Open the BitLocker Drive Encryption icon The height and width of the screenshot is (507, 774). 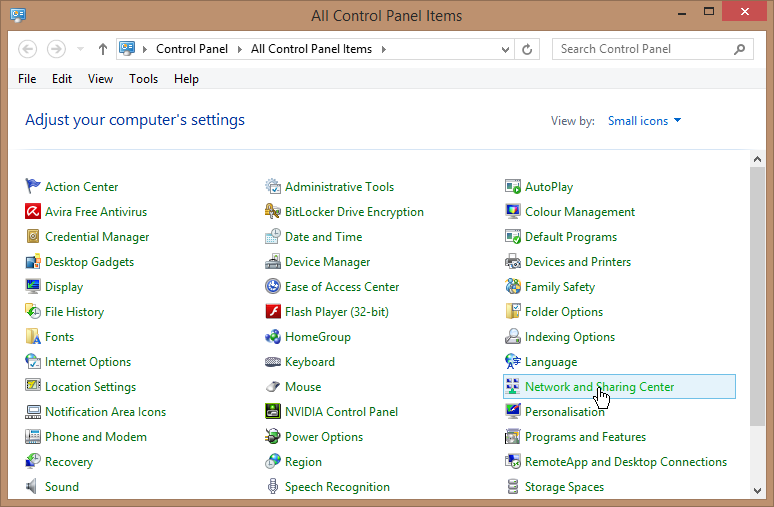(x=272, y=211)
